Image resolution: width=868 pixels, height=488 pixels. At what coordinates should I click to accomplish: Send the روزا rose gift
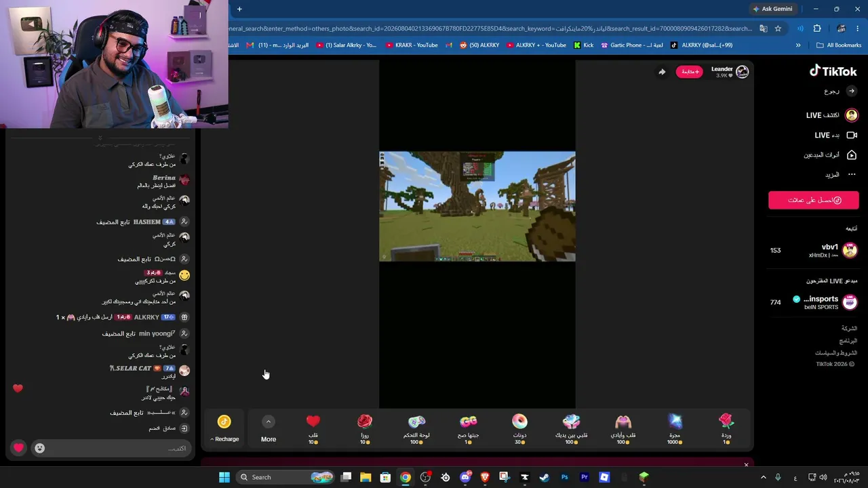tap(365, 429)
